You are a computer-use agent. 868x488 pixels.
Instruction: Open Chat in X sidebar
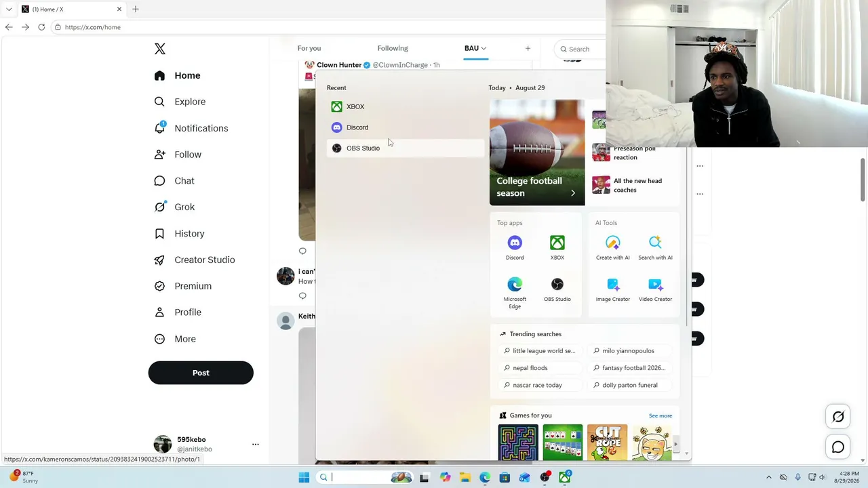pyautogui.click(x=175, y=181)
